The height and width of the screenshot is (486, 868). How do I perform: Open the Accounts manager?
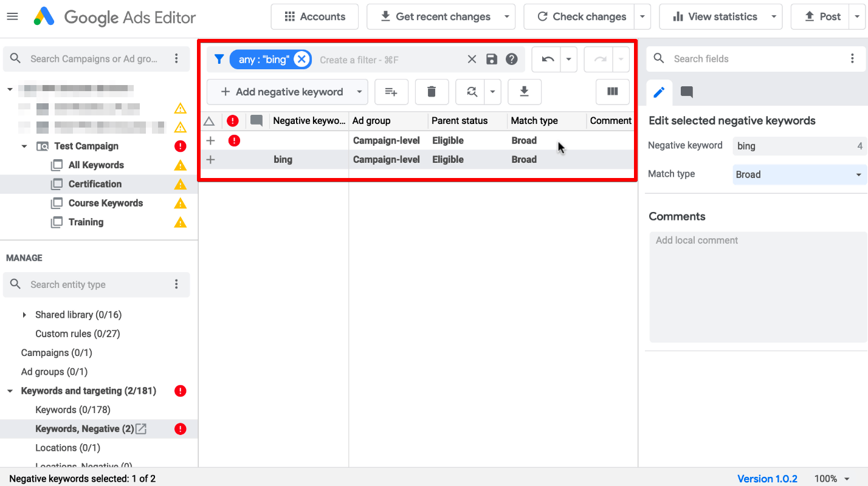coord(314,16)
